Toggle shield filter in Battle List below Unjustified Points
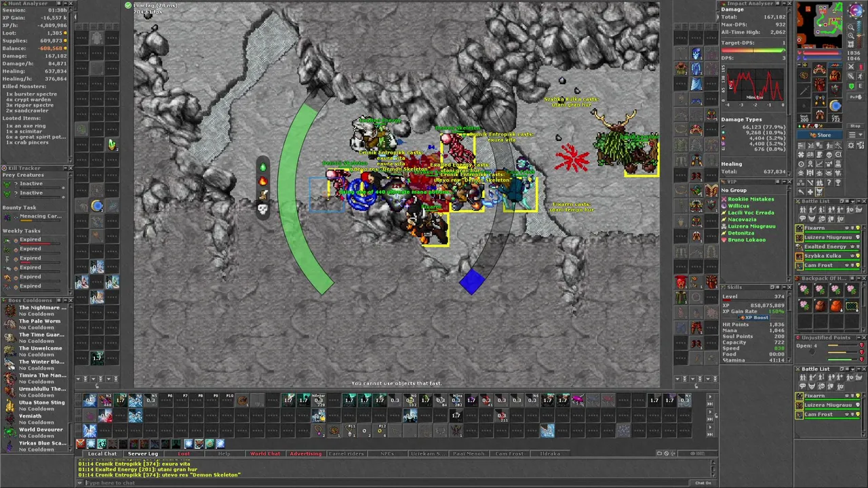868x488 pixels. point(831,385)
